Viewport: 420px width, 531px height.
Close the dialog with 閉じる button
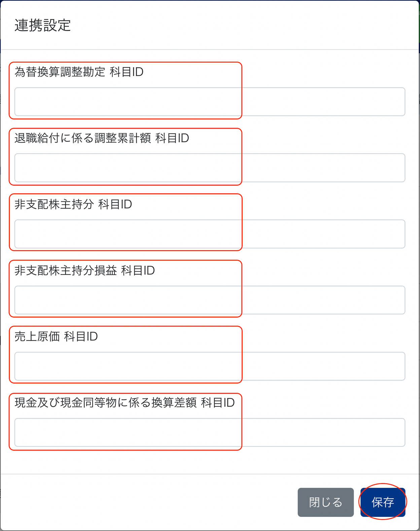click(x=325, y=502)
